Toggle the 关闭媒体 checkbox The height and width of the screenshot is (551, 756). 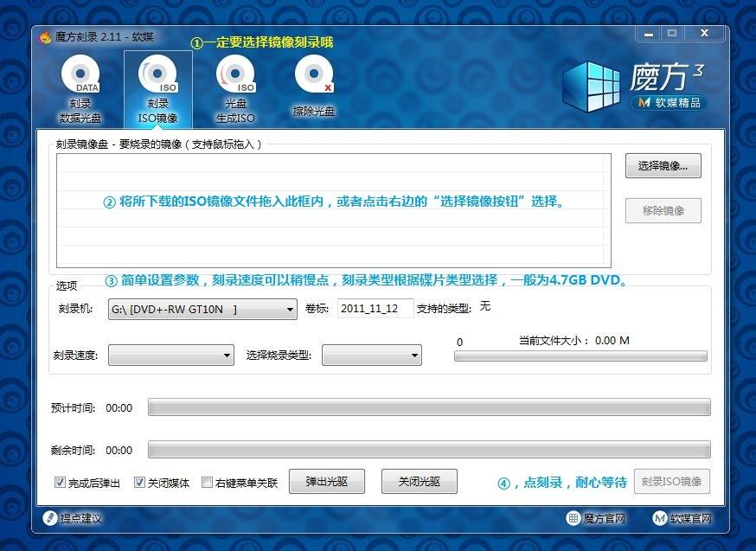pos(139,482)
